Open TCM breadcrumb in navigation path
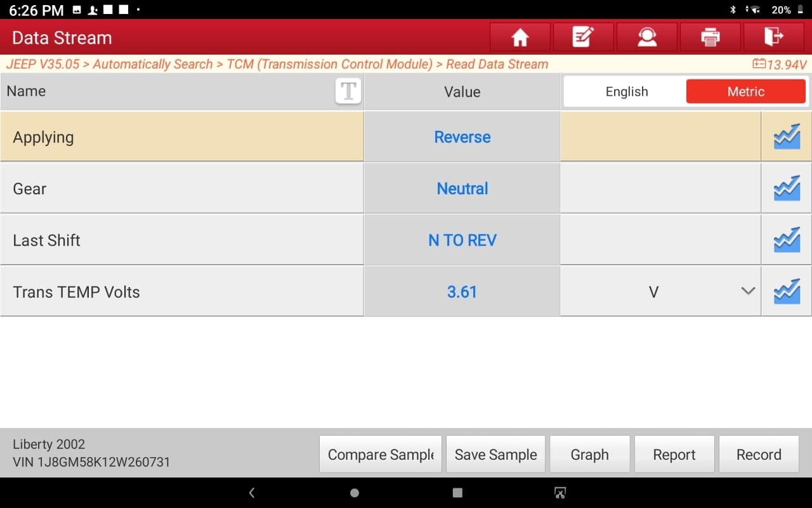Image resolution: width=812 pixels, height=508 pixels. [x=330, y=64]
